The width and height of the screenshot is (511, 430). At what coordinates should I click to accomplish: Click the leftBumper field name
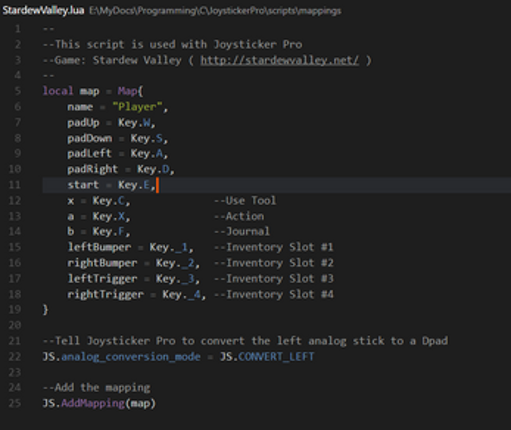point(99,247)
